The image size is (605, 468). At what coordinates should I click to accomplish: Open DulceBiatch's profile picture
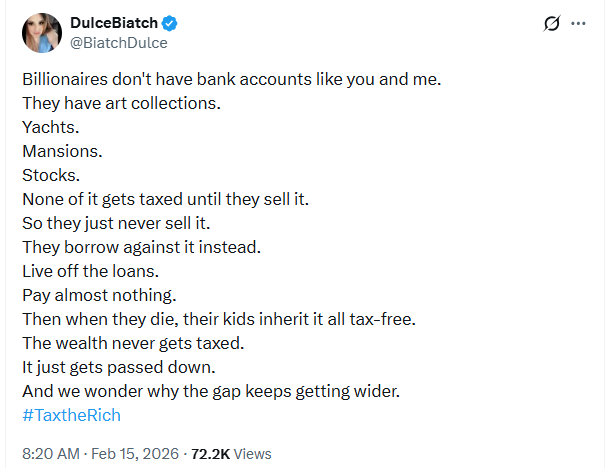coord(43,33)
